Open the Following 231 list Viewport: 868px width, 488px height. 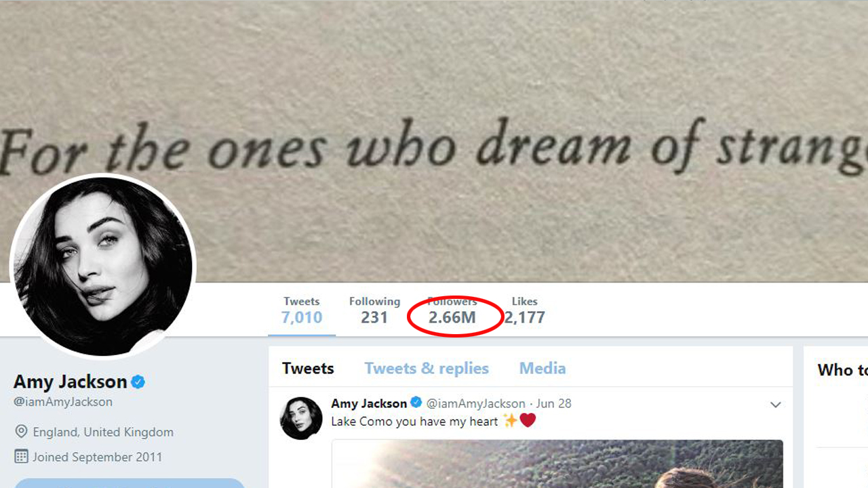pos(374,310)
